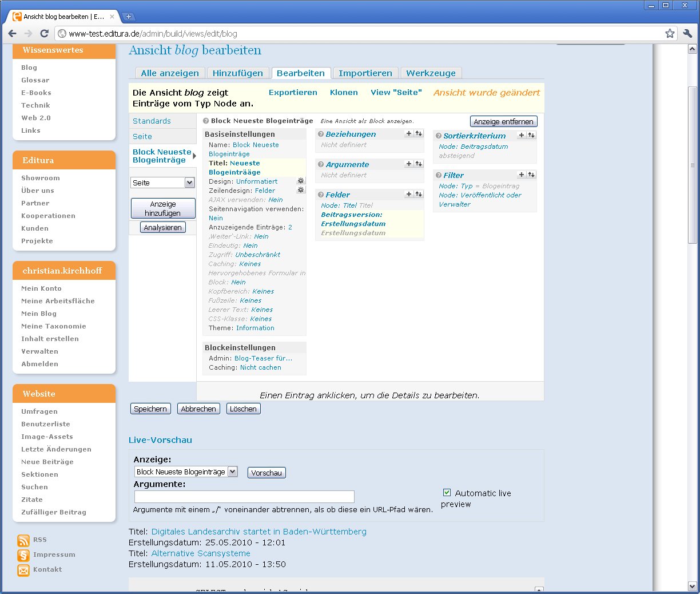Switch to the Importieren tab
Image resolution: width=700 pixels, height=594 pixels.
(365, 73)
